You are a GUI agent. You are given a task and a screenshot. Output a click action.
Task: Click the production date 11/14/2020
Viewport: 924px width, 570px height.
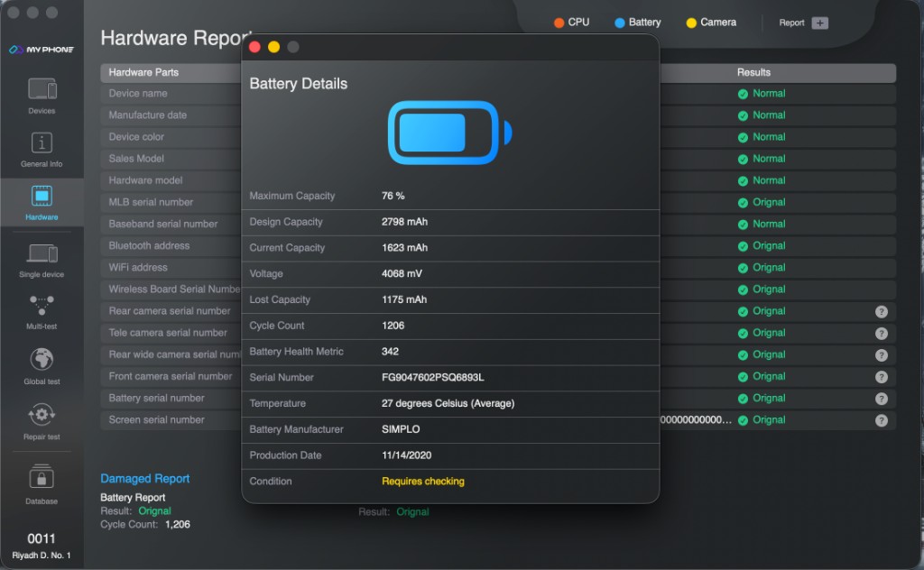[x=407, y=455]
